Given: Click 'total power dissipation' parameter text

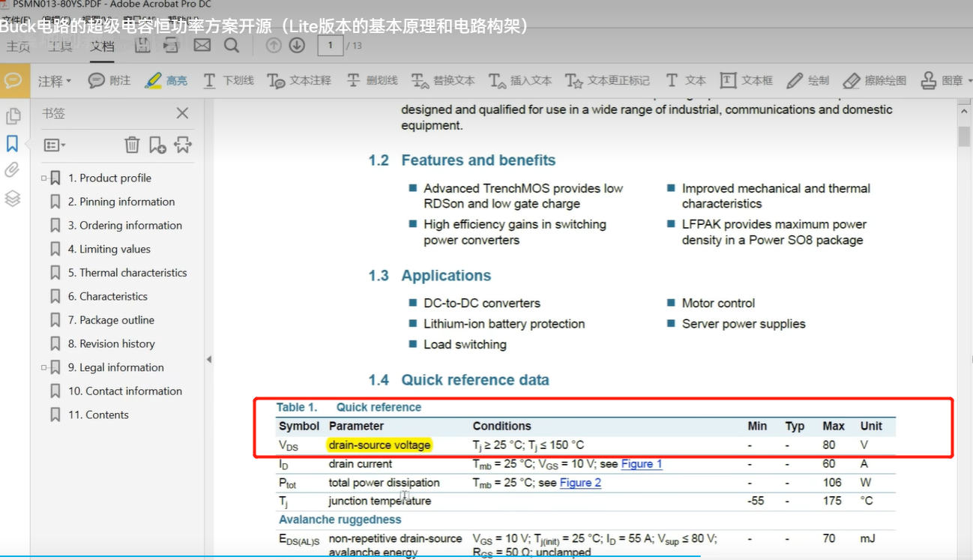Looking at the screenshot, I should [384, 483].
